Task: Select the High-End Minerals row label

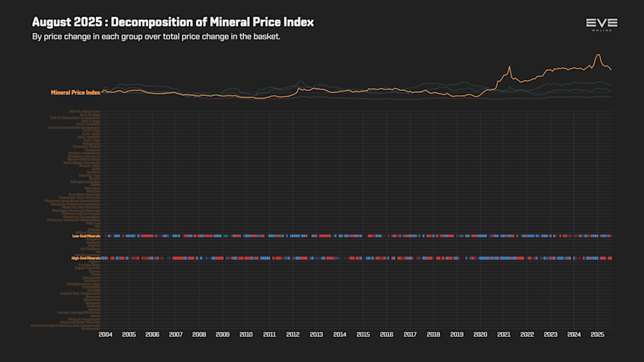Action: (x=86, y=258)
